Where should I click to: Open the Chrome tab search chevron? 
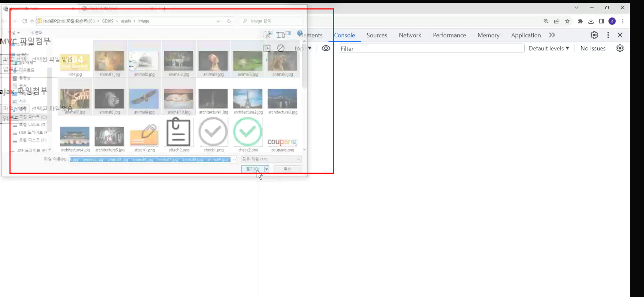[577, 8]
